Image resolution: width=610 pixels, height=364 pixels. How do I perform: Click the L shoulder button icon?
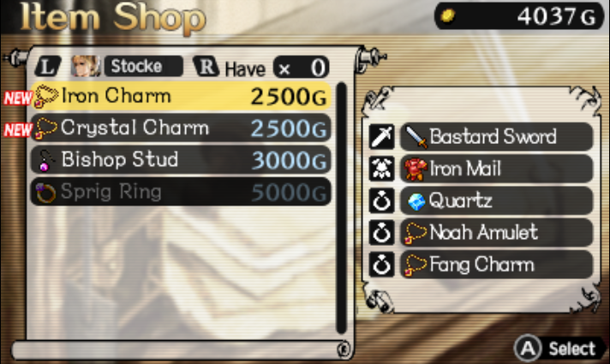coord(47,66)
